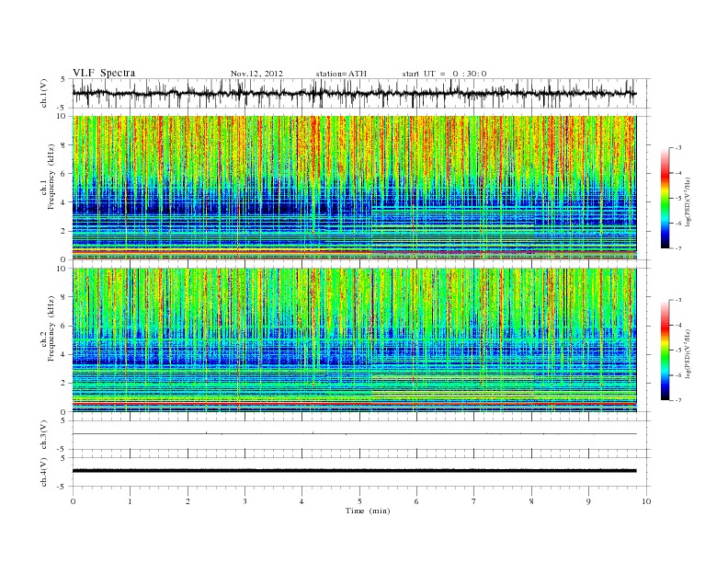Click inside the ch.1 spectrogram panel
The width and height of the screenshot is (728, 563).
click(354, 188)
